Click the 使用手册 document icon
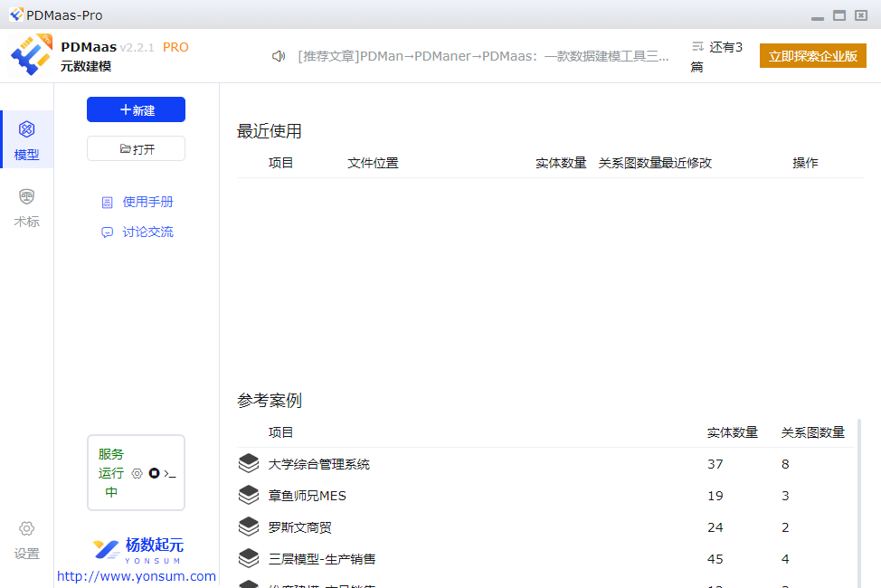This screenshot has width=881, height=588. click(x=107, y=203)
